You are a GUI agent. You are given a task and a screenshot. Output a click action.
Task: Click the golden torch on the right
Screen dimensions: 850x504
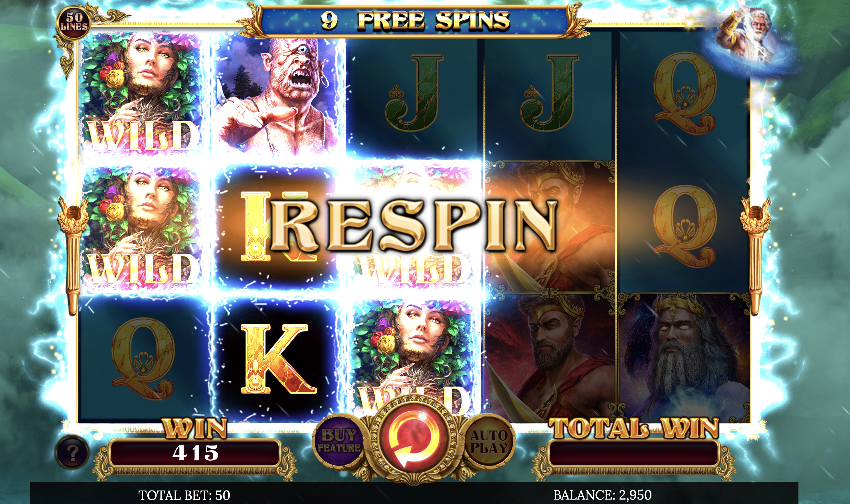(x=755, y=255)
